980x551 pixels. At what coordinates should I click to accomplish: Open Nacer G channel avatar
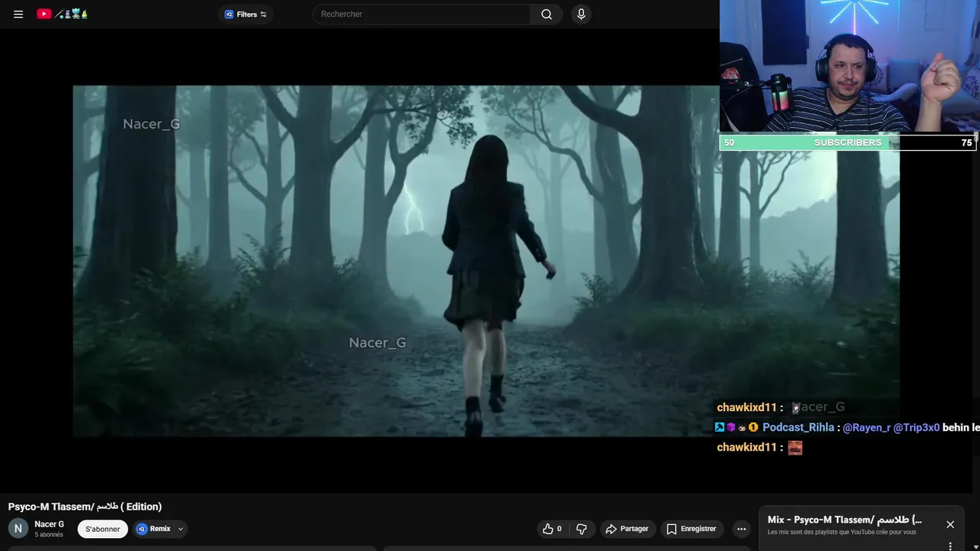click(x=18, y=528)
